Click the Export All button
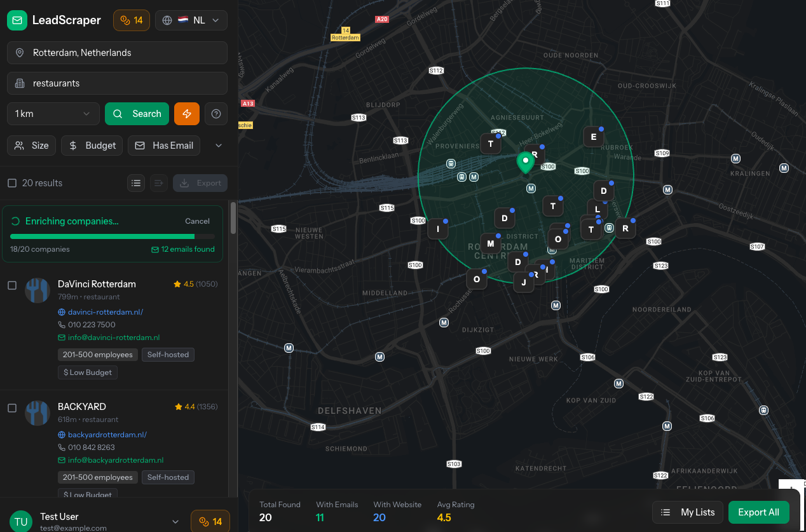The image size is (806, 532). point(758,512)
